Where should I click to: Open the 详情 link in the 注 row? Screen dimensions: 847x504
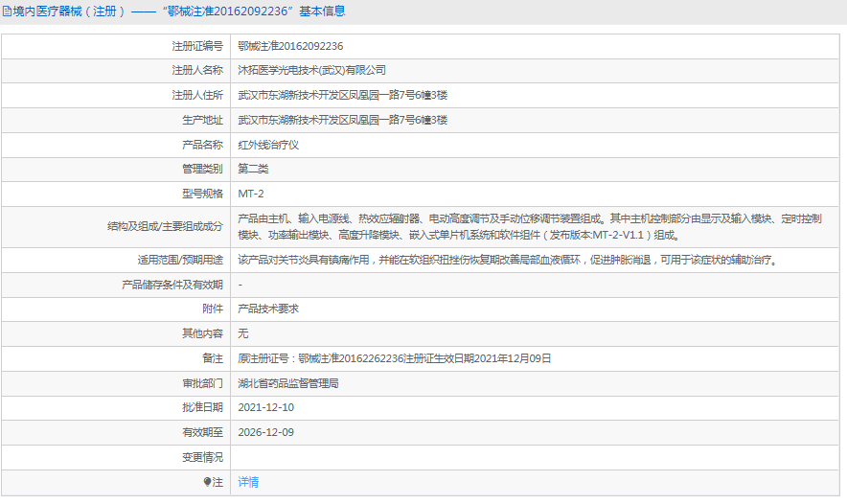[x=248, y=482]
